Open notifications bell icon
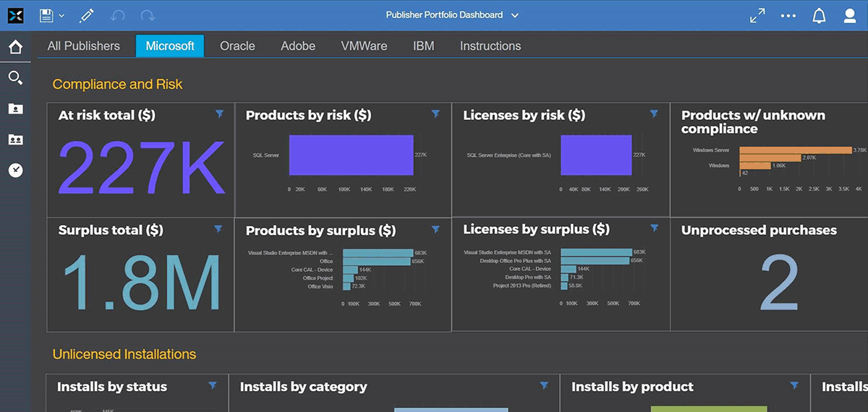The width and height of the screenshot is (868, 412). coord(819,16)
